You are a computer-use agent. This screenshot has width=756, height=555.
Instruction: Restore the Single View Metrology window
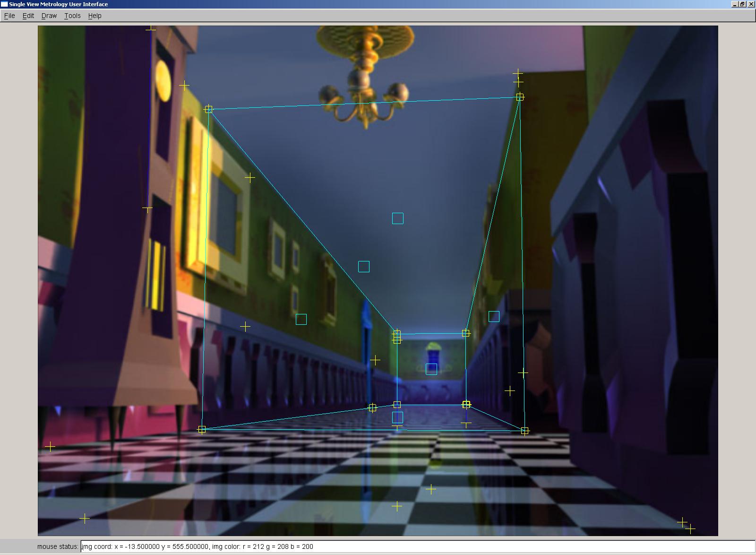click(x=742, y=4)
